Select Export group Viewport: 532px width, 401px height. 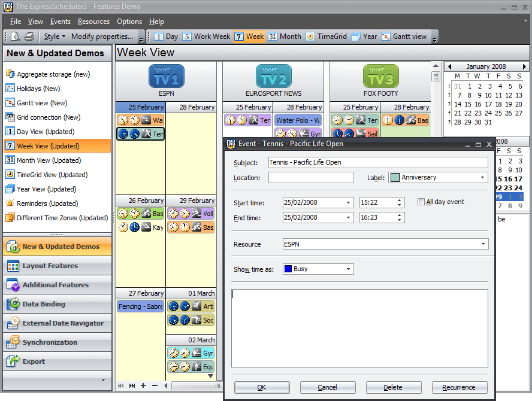pyautogui.click(x=57, y=361)
